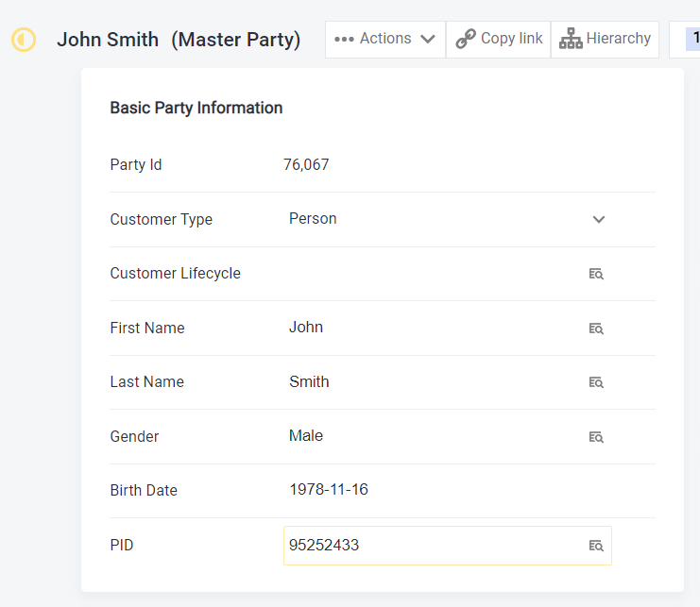This screenshot has height=607, width=700.
Task: Click the First Name lookup icon
Action: tap(596, 329)
